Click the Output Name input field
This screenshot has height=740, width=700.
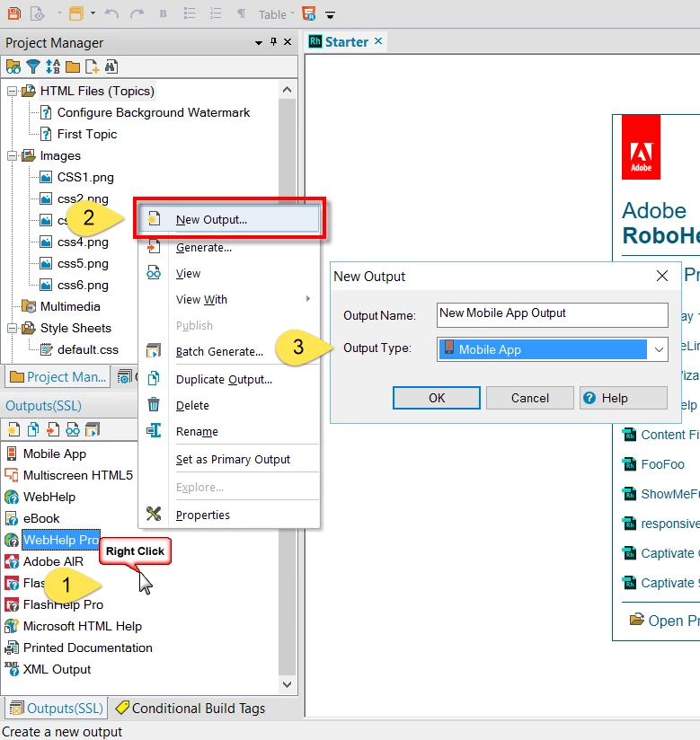pos(552,315)
